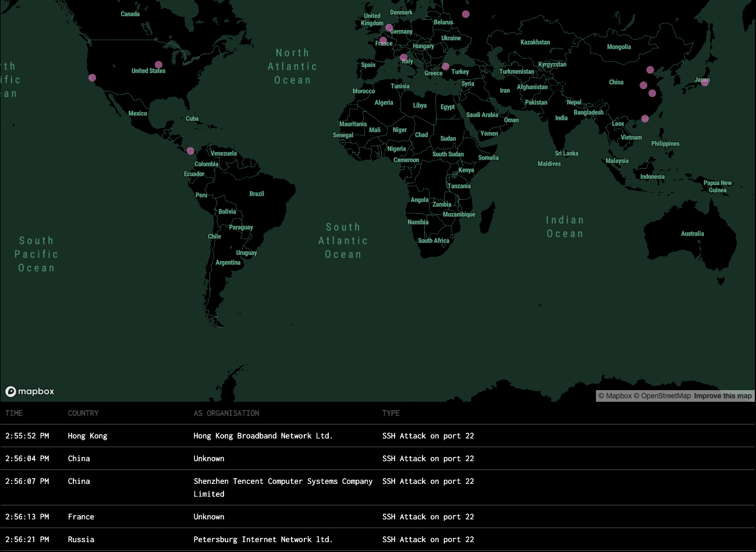This screenshot has height=552, width=756.
Task: Click the northernmost attack marker in China
Action: point(650,70)
